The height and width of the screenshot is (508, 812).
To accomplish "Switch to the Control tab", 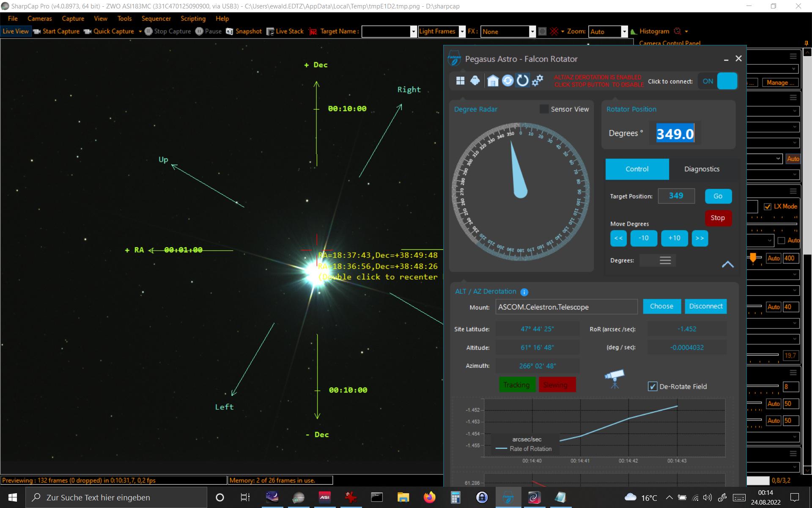I will 637,169.
